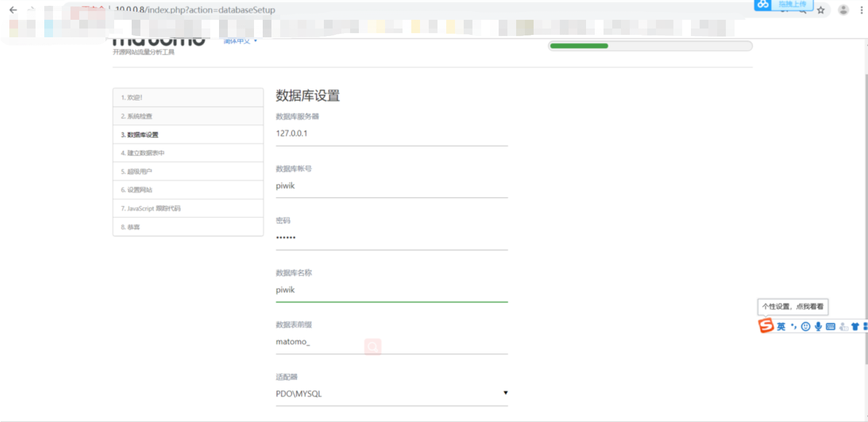Click the cloud drive upload icon
Viewport: 868px width, 422px height.
point(763,5)
